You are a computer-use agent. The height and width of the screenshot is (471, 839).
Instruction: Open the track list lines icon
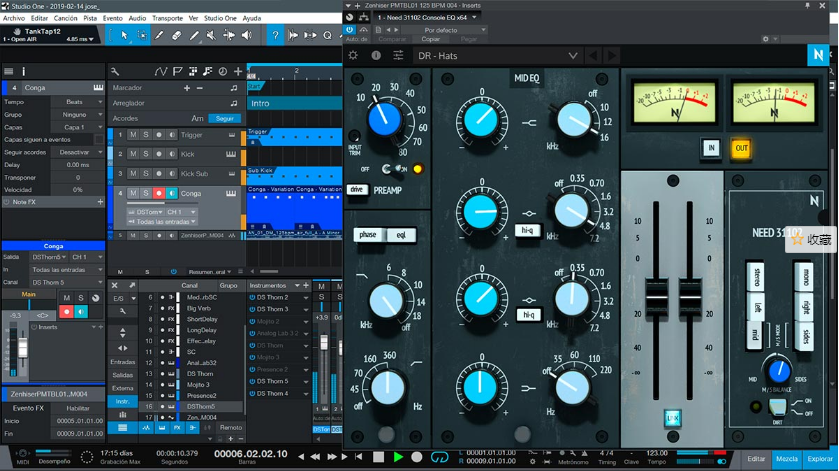pos(9,71)
